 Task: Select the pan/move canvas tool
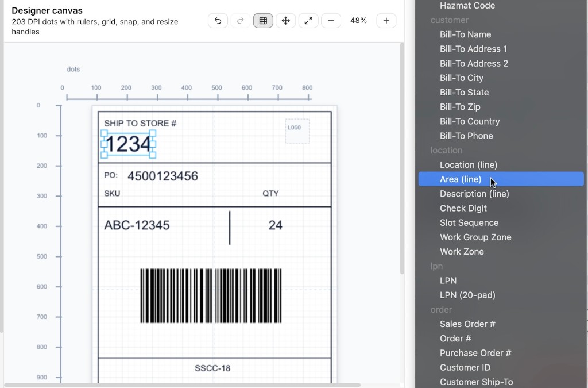pos(286,21)
